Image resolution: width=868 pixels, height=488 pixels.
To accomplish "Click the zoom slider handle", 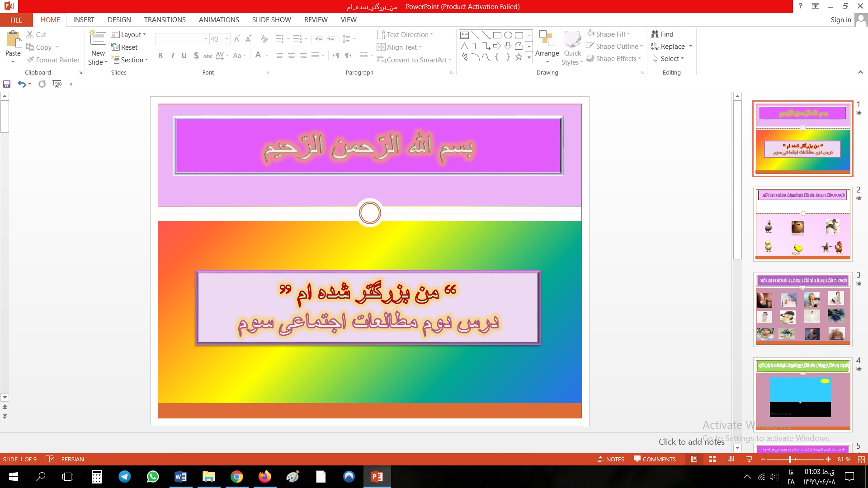I will coord(790,459).
